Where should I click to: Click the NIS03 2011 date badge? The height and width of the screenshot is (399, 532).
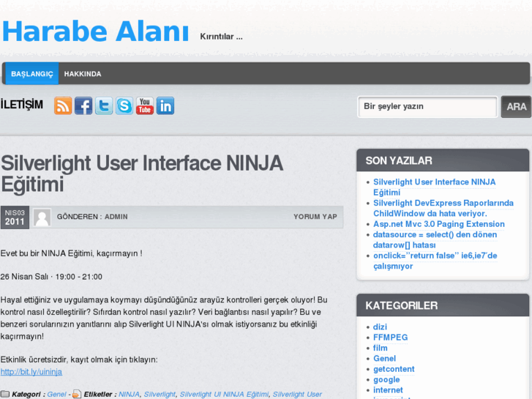pyautogui.click(x=15, y=217)
